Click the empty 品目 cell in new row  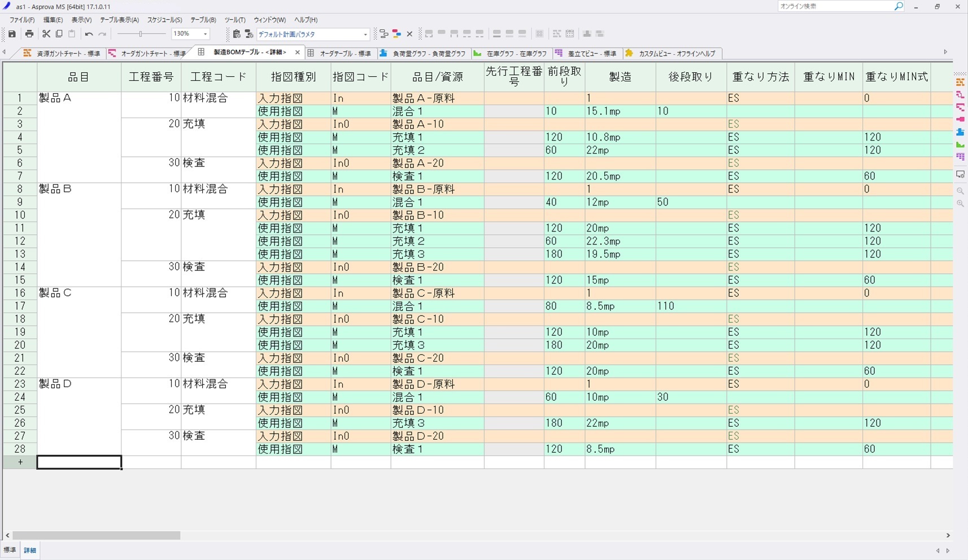(x=79, y=462)
